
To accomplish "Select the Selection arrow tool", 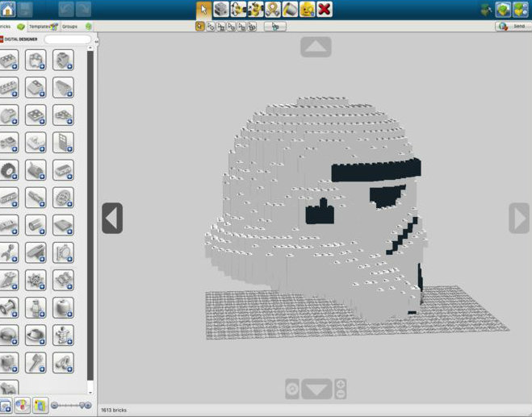I will [x=204, y=9].
